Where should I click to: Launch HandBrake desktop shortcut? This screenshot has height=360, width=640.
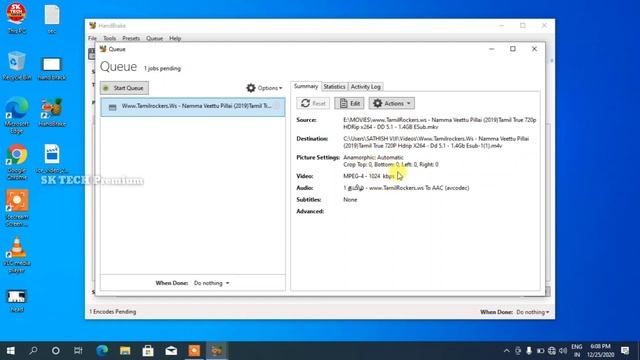click(52, 112)
